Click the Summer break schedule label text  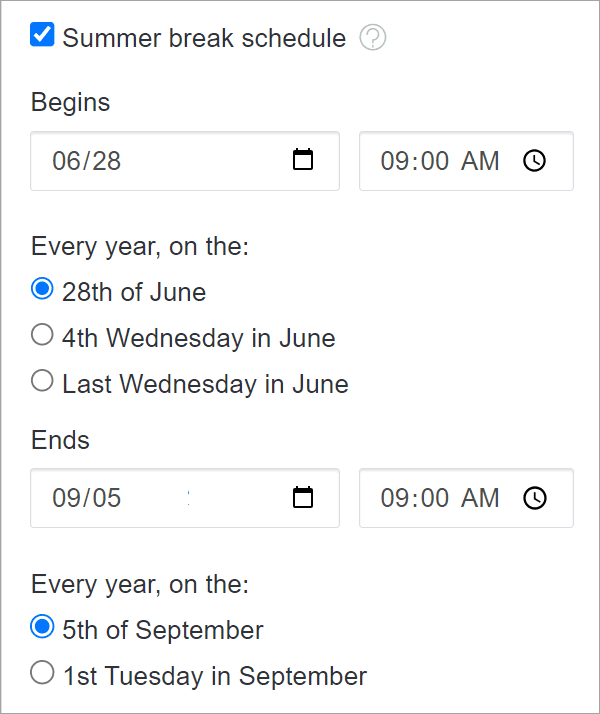pos(204,38)
